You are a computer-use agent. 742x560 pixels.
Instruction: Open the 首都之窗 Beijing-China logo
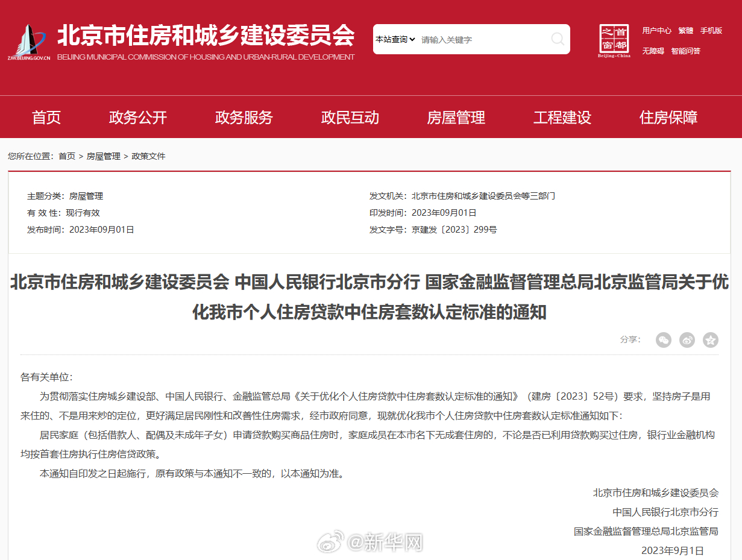pos(614,41)
